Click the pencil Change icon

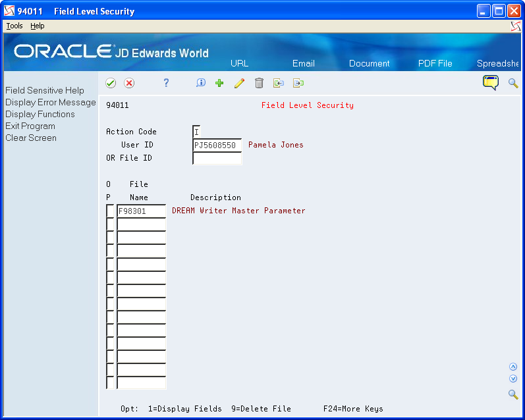point(239,83)
